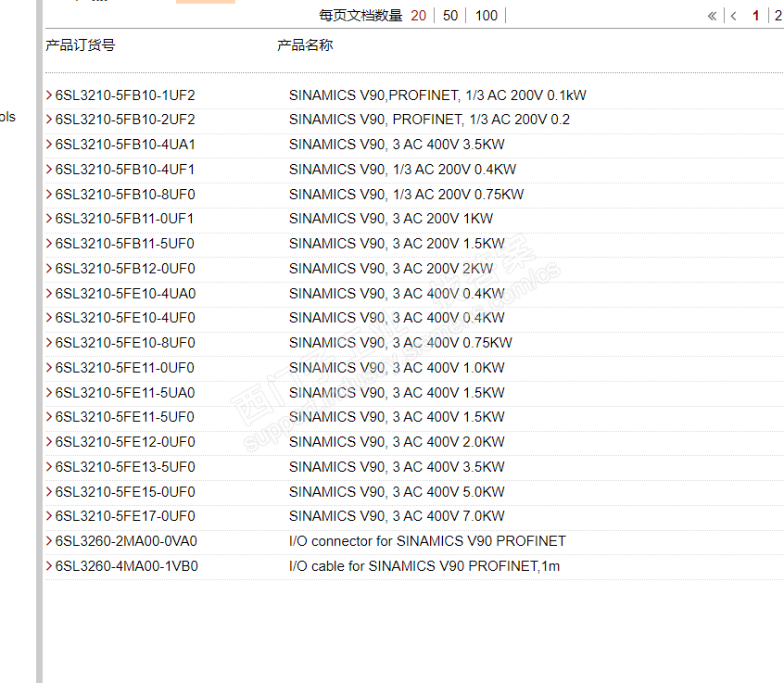Expand red chevron beside 6SL3210-5FE12-0UF0
784x683 pixels.
[x=49, y=441]
